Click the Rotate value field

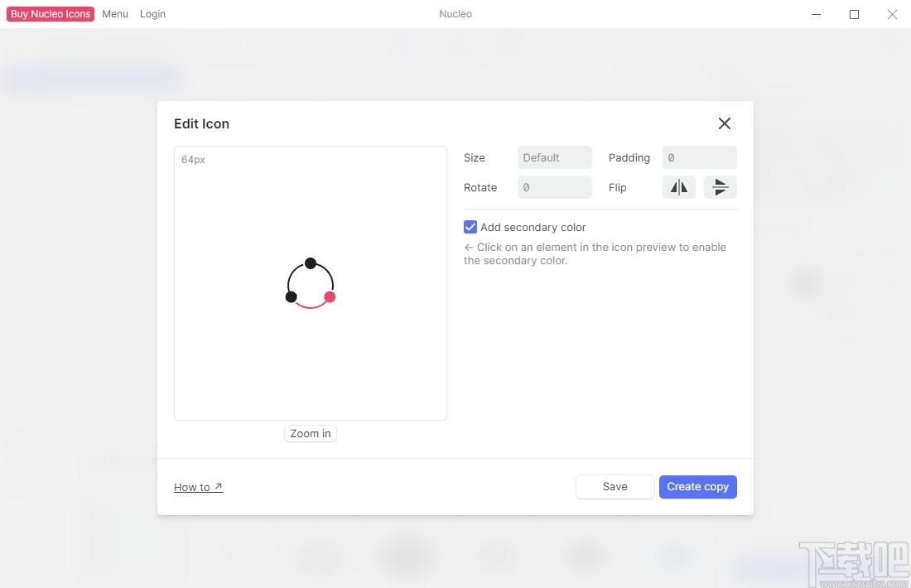[x=554, y=187]
